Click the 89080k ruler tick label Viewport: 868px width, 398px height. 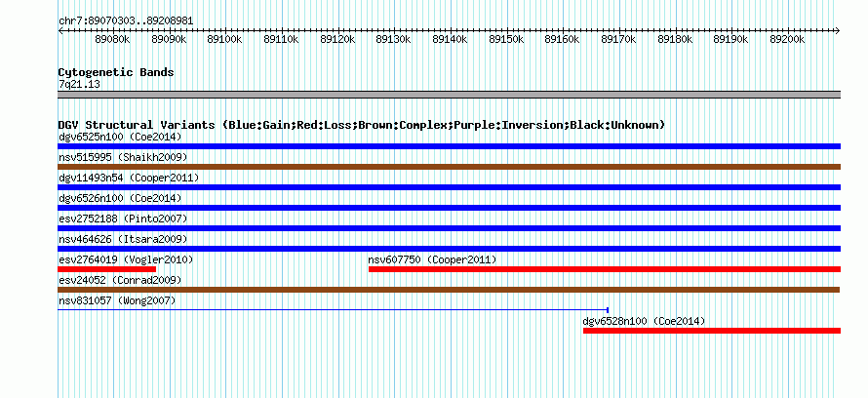[x=112, y=39]
